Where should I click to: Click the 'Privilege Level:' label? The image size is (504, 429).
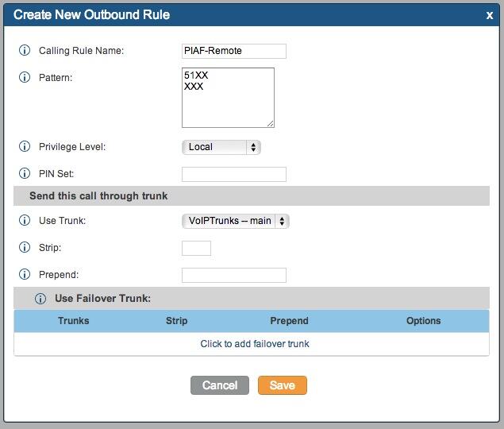(x=72, y=147)
